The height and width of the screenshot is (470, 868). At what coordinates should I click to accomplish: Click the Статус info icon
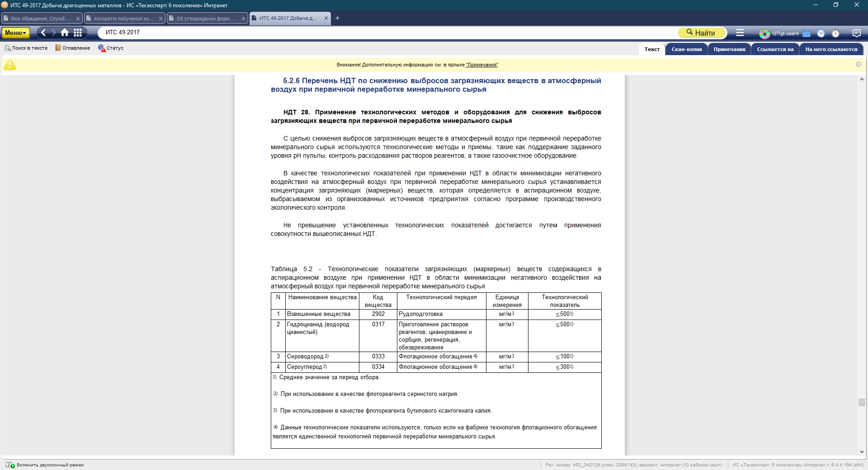coord(102,48)
